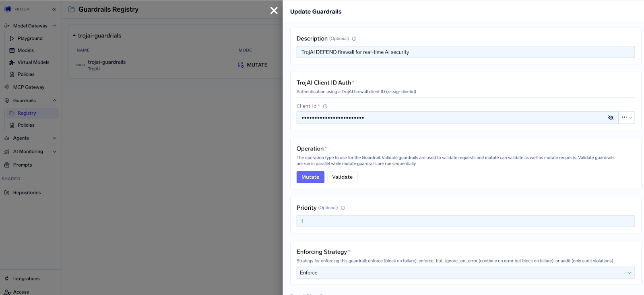644x295 pixels.
Task: Click the Update Guardrails title
Action: (316, 12)
